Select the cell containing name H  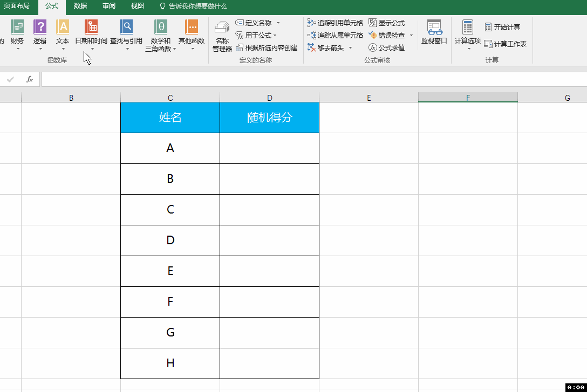170,363
